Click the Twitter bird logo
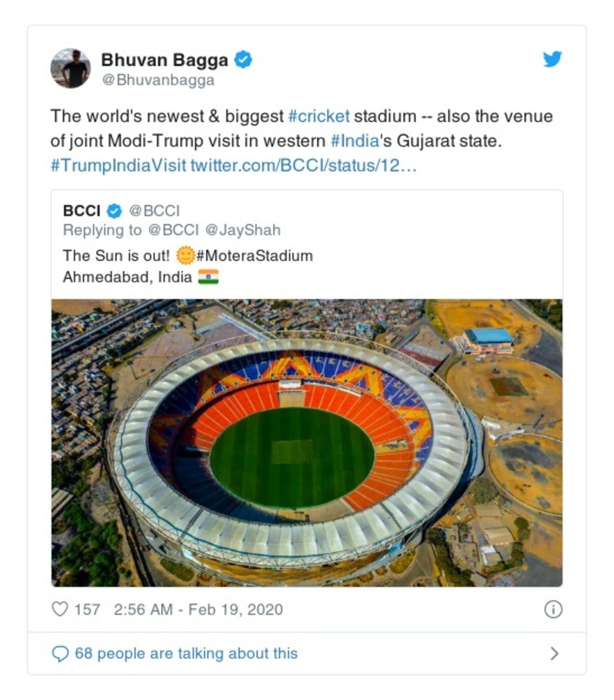Screen dimensions: 614x700 (553, 59)
